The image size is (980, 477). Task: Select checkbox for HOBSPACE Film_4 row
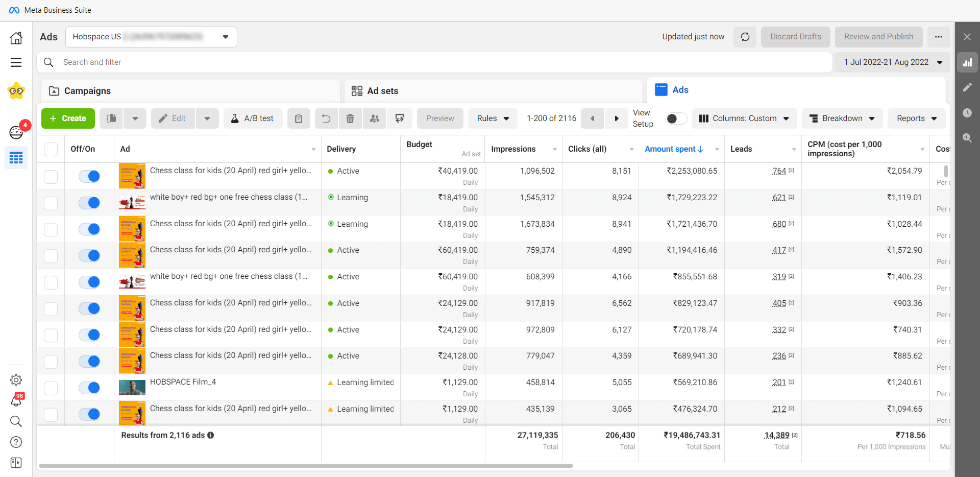(51, 388)
